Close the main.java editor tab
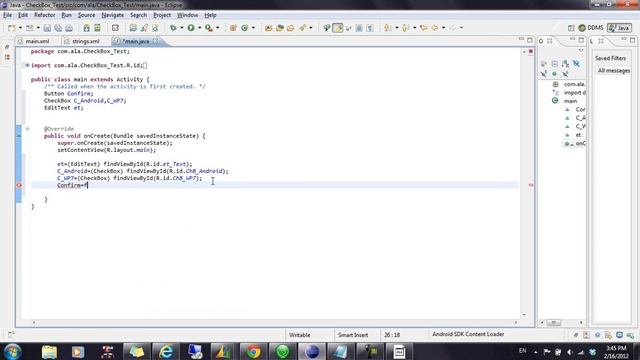This screenshot has height=360, width=640. point(156,41)
